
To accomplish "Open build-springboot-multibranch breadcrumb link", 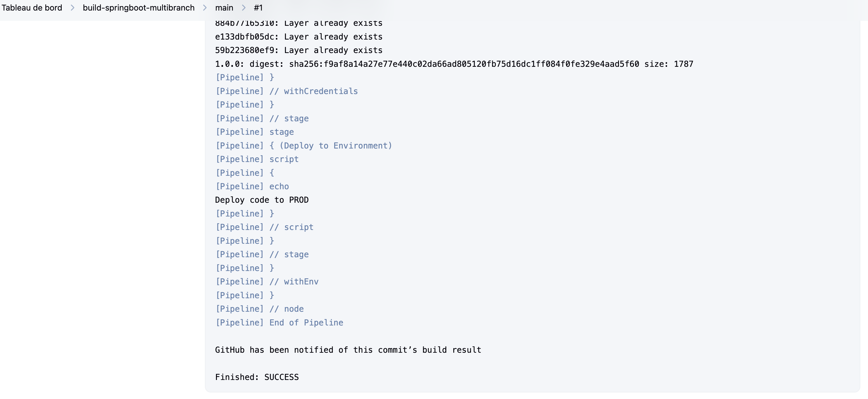I will pos(138,8).
